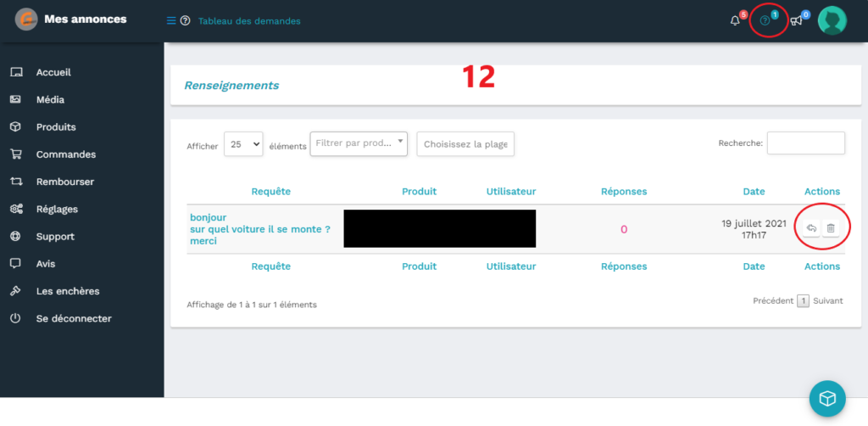Click the Choisissez la plage date field

click(x=465, y=144)
